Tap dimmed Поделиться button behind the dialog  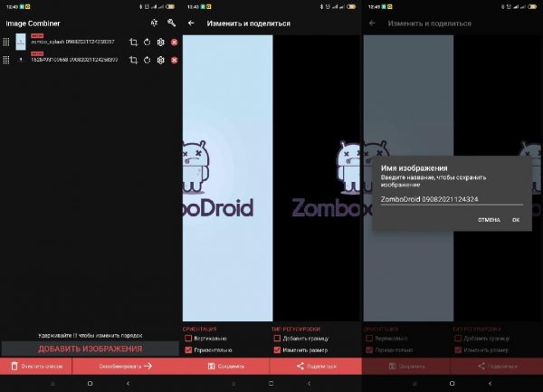[497, 366]
